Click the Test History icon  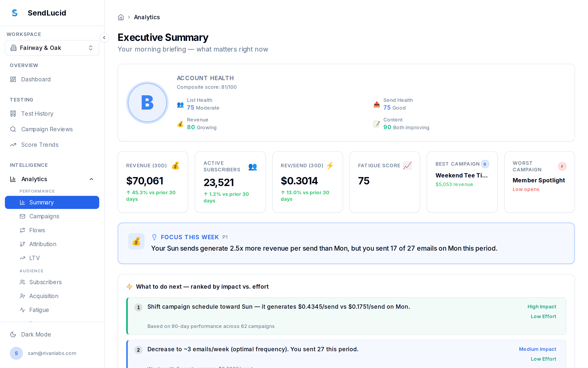pyautogui.click(x=13, y=114)
